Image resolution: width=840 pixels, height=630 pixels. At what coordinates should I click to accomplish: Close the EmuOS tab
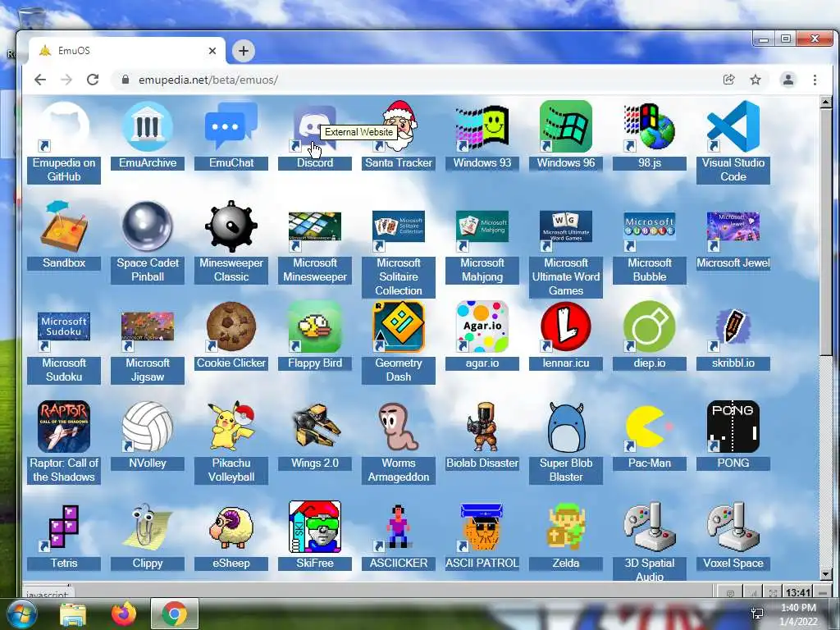tap(212, 51)
